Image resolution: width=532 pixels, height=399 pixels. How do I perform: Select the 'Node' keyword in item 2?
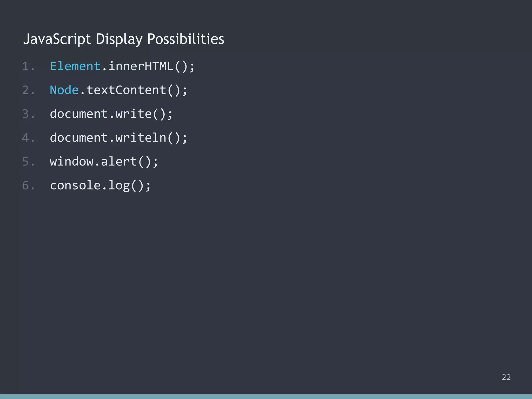[x=64, y=90]
